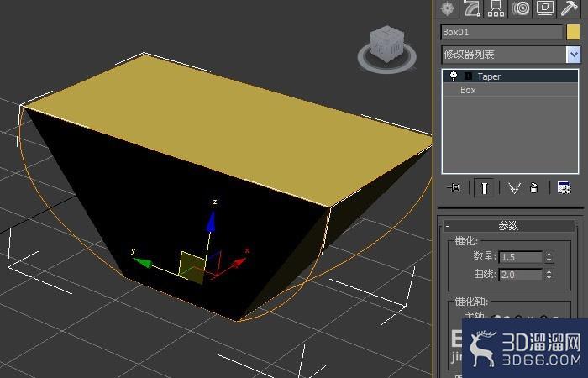Click the 曲线 curve value field

521,275
